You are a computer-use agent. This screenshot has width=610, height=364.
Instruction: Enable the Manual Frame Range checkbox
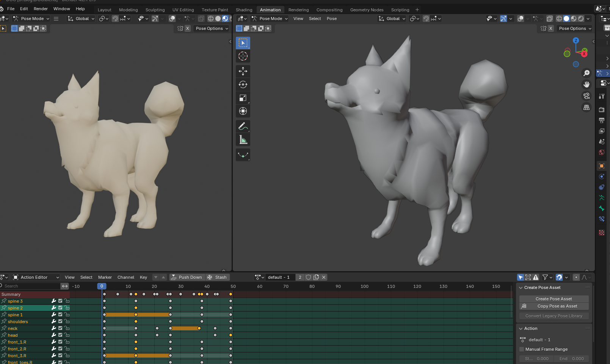[x=522, y=349]
